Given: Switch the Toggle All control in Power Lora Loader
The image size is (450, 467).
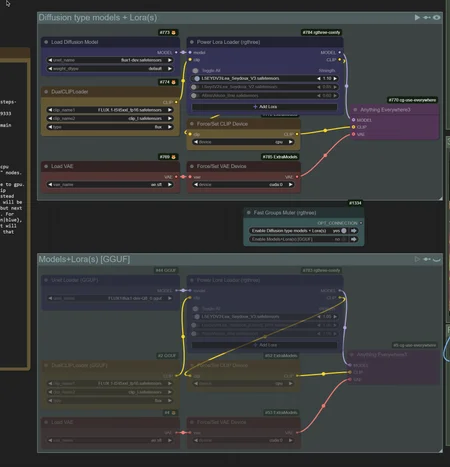Looking at the screenshot, I should coord(196,71).
